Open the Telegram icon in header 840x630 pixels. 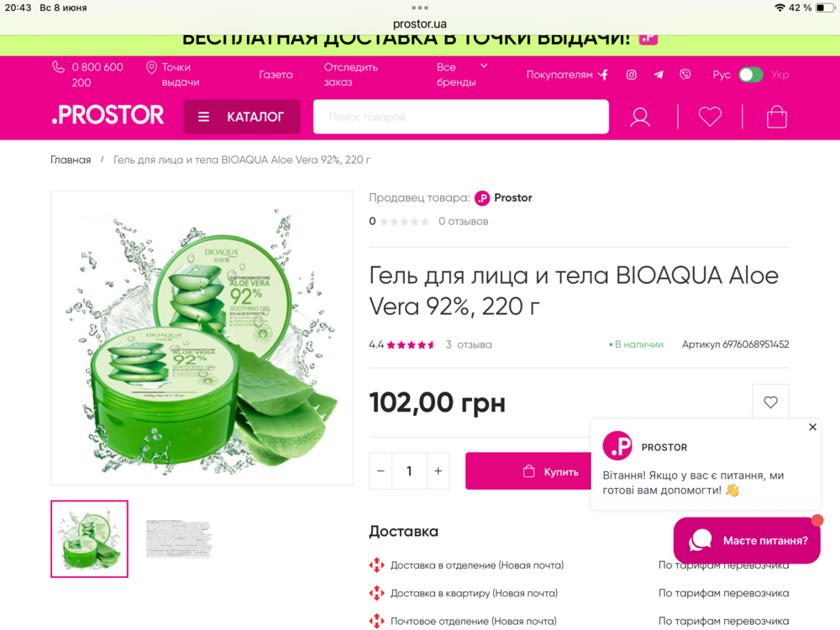pos(659,75)
